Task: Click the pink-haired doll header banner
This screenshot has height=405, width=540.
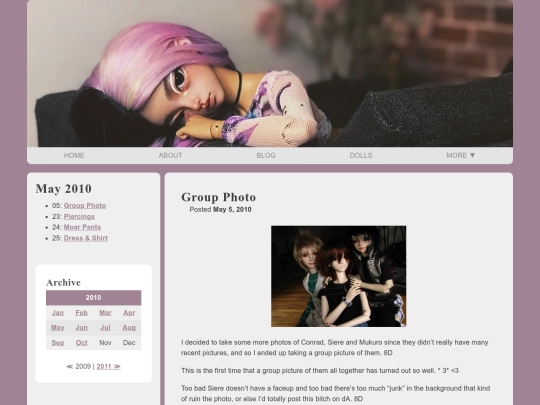Action: [x=270, y=73]
